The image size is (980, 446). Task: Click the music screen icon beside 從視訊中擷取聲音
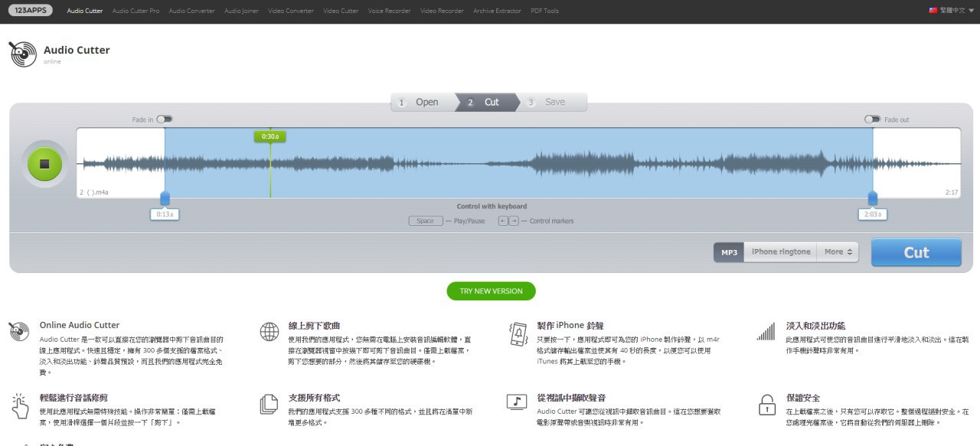tap(517, 402)
